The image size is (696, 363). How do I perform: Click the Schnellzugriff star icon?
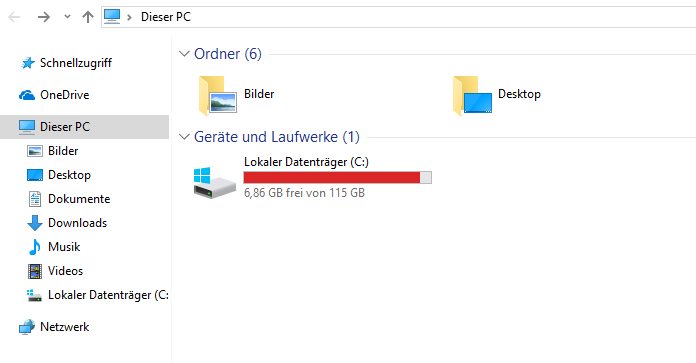(28, 63)
